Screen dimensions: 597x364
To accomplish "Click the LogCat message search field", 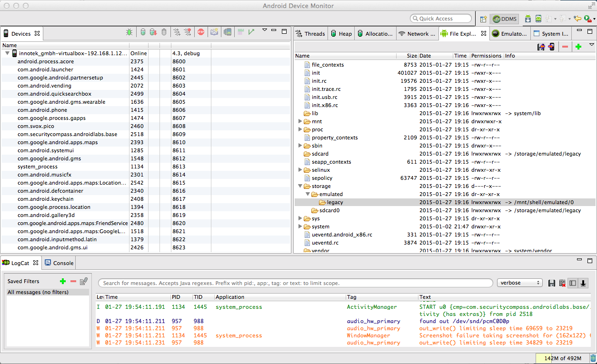I will pos(295,283).
